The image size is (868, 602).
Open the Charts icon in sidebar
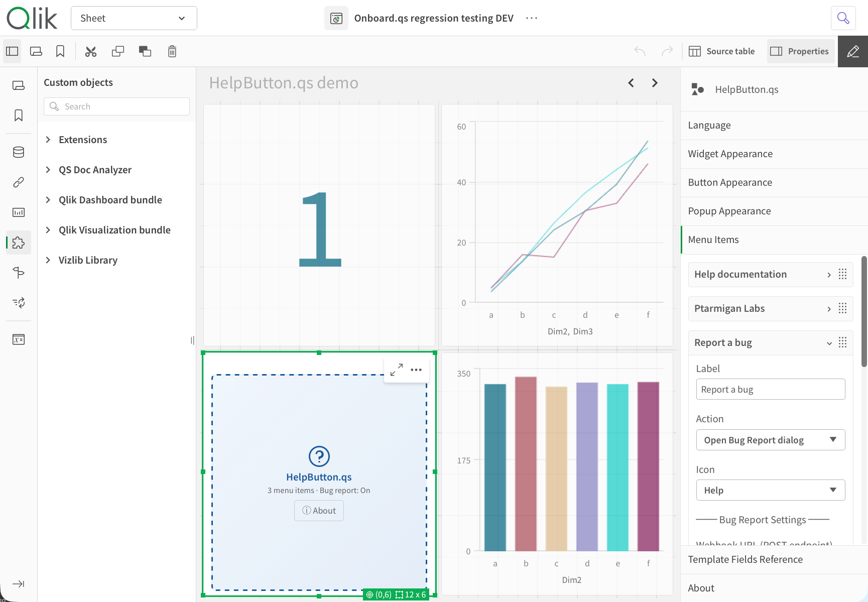pos(19,212)
